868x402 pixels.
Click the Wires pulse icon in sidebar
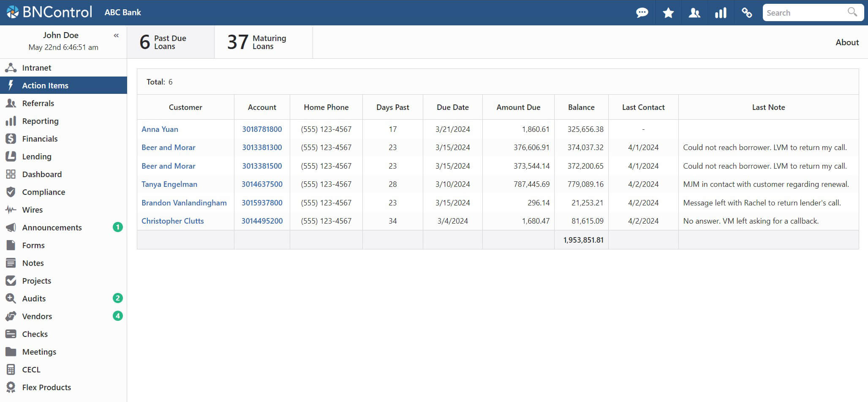(11, 210)
